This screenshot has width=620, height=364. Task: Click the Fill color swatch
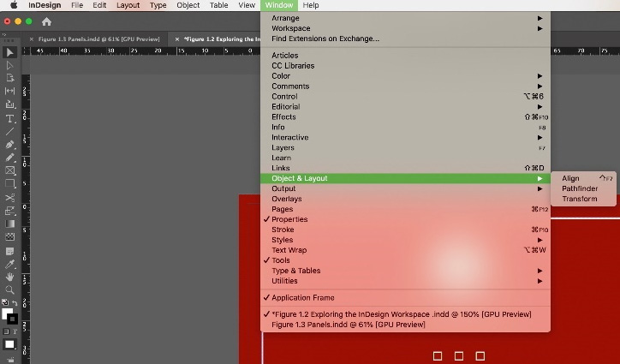[x=7, y=314]
